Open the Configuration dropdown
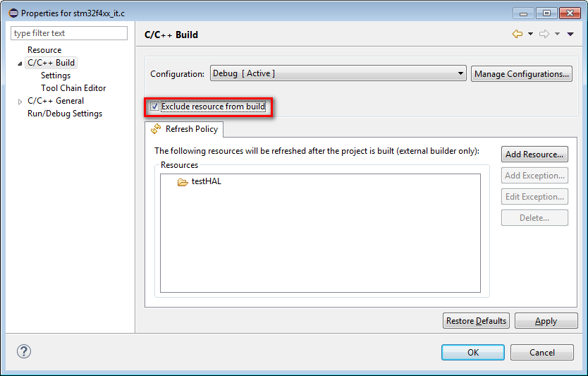This screenshot has width=588, height=376. click(338, 73)
